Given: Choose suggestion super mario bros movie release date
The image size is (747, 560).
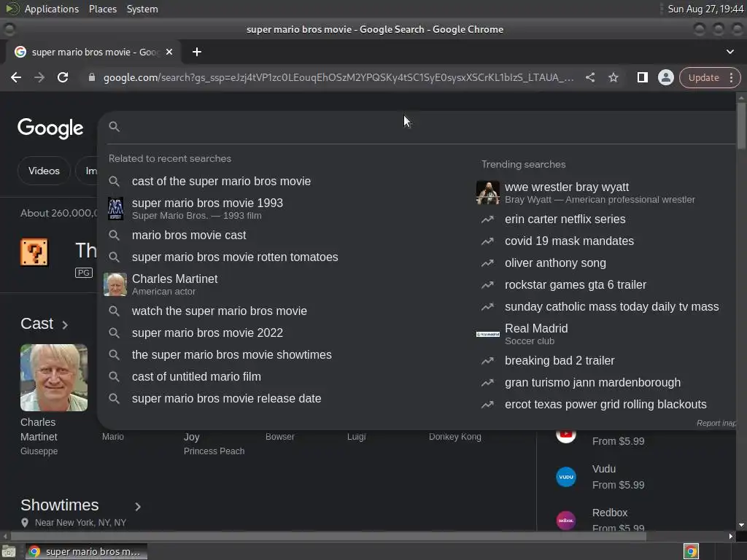Looking at the screenshot, I should click(226, 399).
